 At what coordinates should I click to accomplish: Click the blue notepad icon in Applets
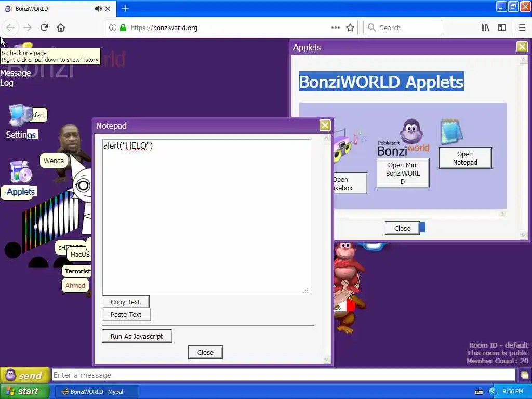[451, 131]
